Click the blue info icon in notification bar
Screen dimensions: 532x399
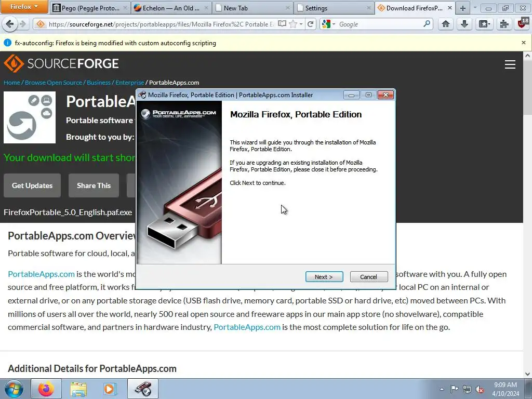(x=7, y=43)
